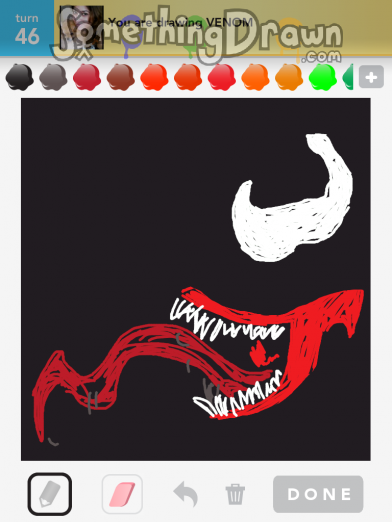The width and height of the screenshot is (392, 522).
Task: Pick the brown paint color
Action: [x=120, y=77]
